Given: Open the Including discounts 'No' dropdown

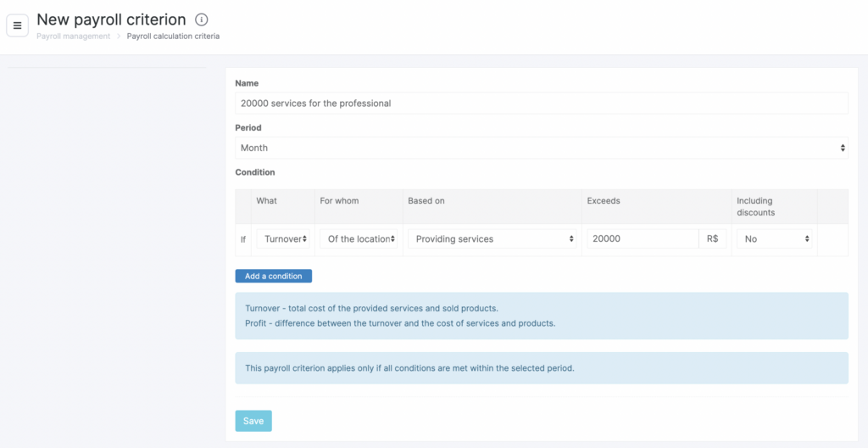Looking at the screenshot, I should [776, 239].
